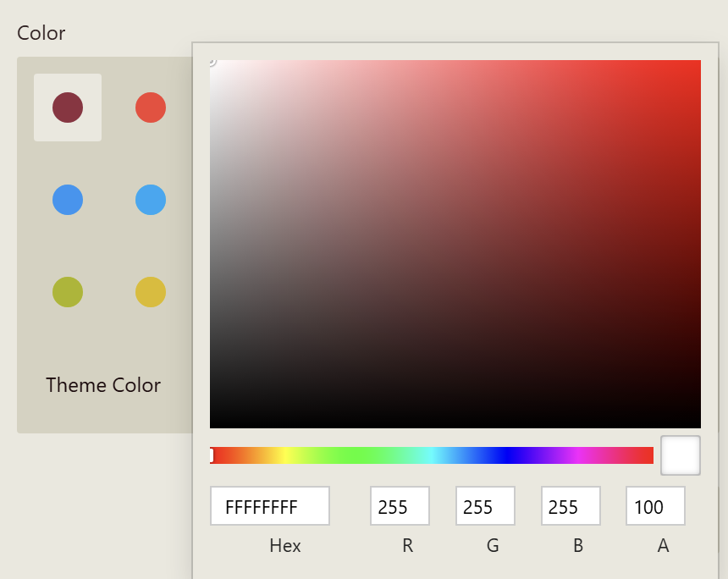Pick pure red at the gradient's top-right corner
The height and width of the screenshot is (579, 728).
[699, 62]
